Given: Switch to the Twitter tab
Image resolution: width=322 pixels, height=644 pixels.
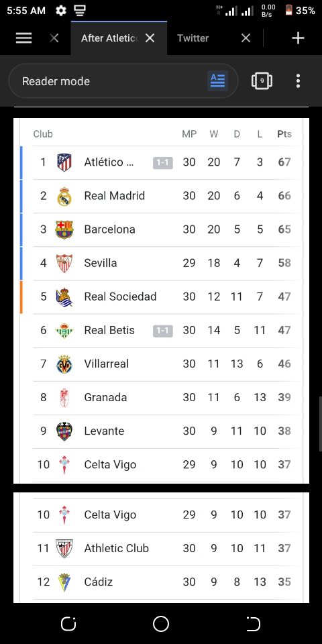Looking at the screenshot, I should (x=193, y=38).
